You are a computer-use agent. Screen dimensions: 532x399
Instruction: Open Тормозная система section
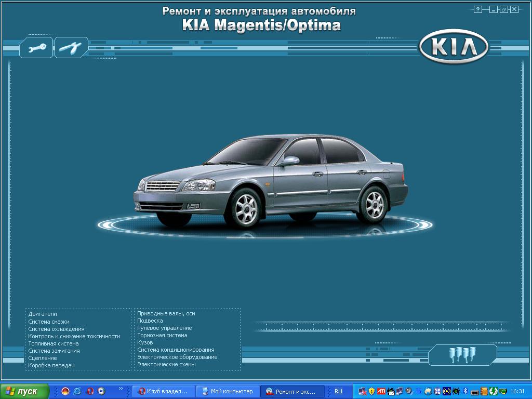[162, 336]
